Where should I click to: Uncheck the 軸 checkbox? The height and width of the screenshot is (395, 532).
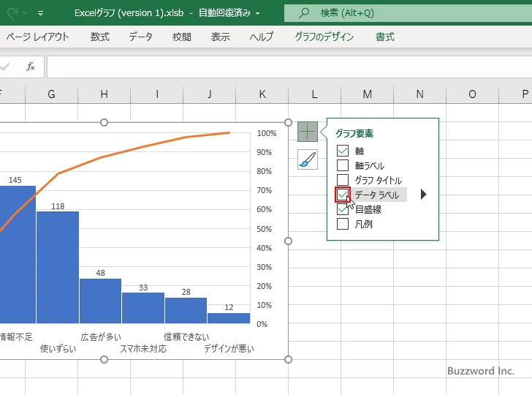(343, 151)
